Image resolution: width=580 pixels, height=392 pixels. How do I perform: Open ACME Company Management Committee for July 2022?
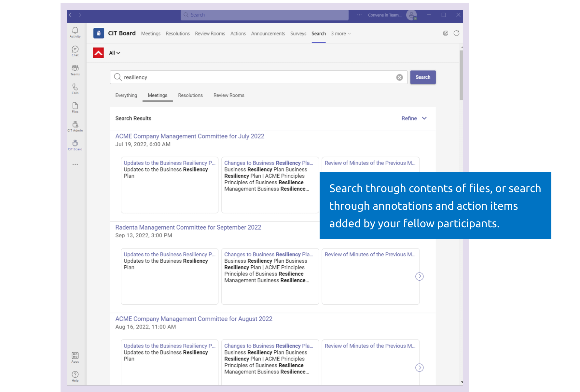[x=190, y=136]
